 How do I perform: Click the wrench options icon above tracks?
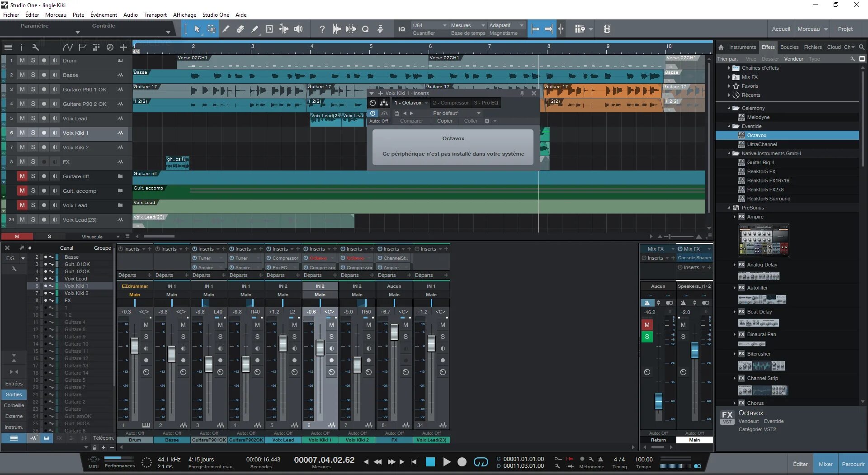(x=35, y=47)
